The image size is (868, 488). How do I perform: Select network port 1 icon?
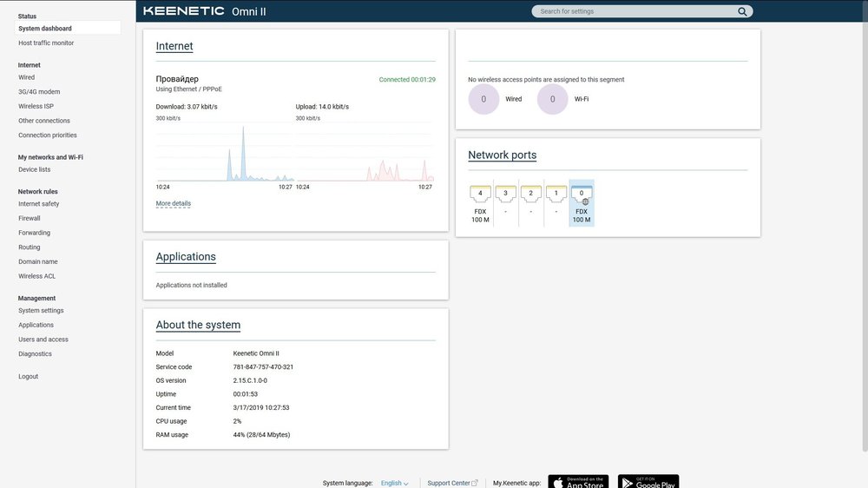pyautogui.click(x=556, y=194)
